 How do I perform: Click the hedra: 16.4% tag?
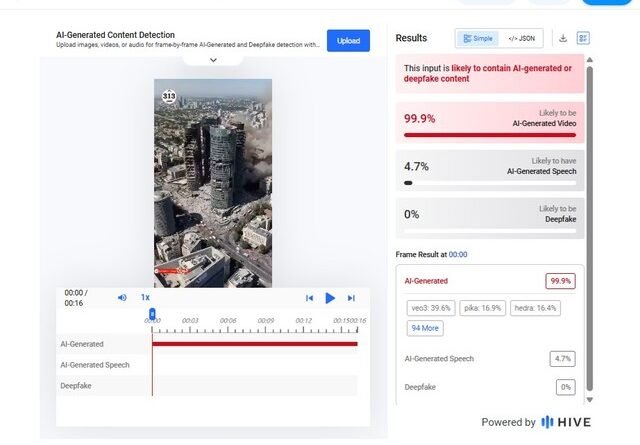pyautogui.click(x=535, y=308)
